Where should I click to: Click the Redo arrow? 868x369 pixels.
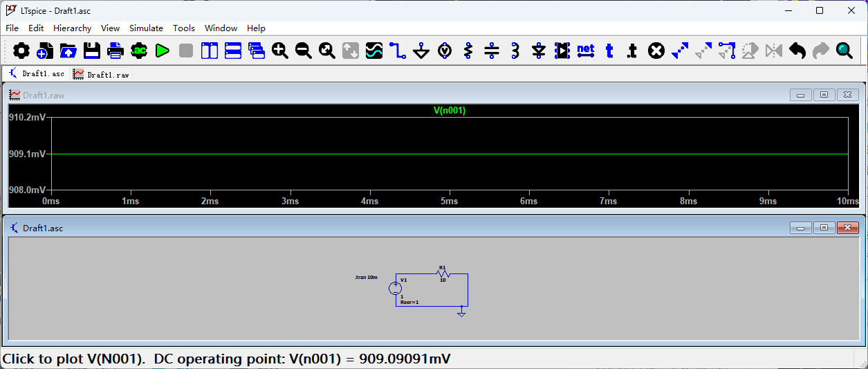pyautogui.click(x=821, y=51)
